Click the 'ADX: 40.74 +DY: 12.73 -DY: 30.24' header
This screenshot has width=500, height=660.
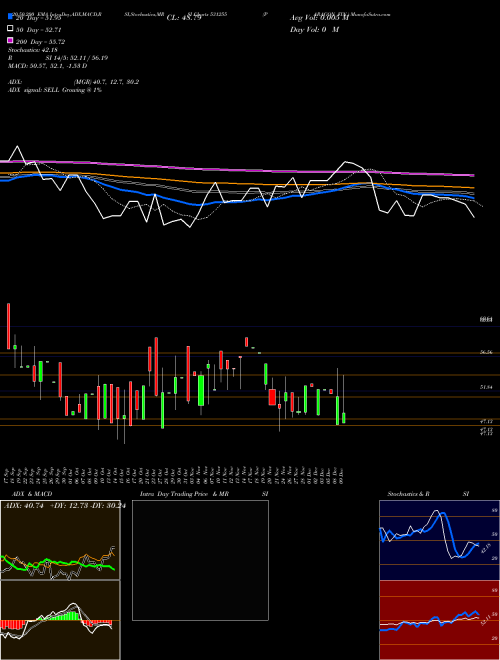(x=64, y=506)
